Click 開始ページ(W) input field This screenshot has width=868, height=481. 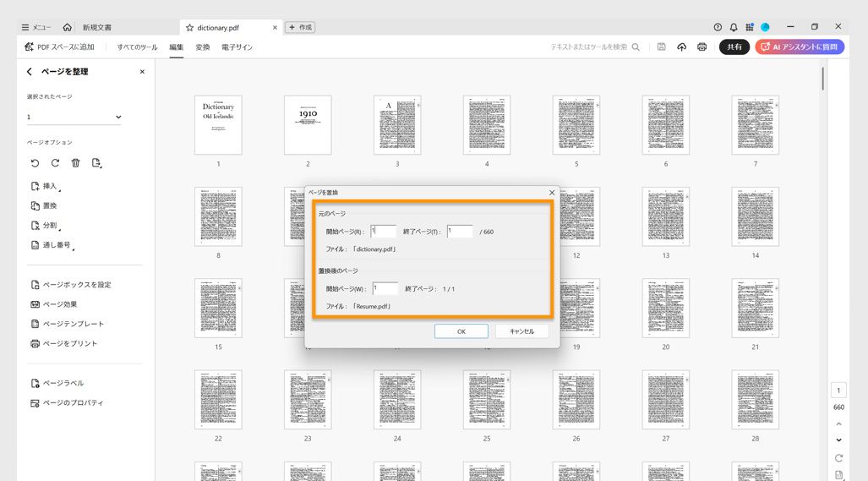click(x=385, y=288)
